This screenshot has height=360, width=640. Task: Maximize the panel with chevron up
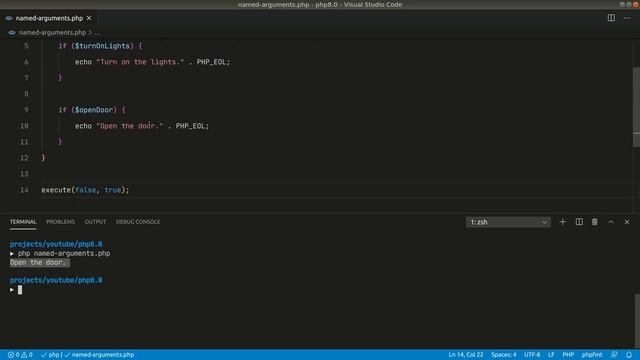(x=611, y=222)
